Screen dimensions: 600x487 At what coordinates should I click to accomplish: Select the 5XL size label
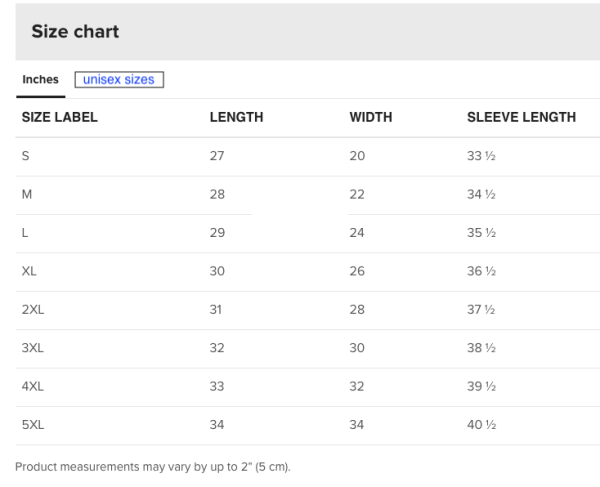33,425
